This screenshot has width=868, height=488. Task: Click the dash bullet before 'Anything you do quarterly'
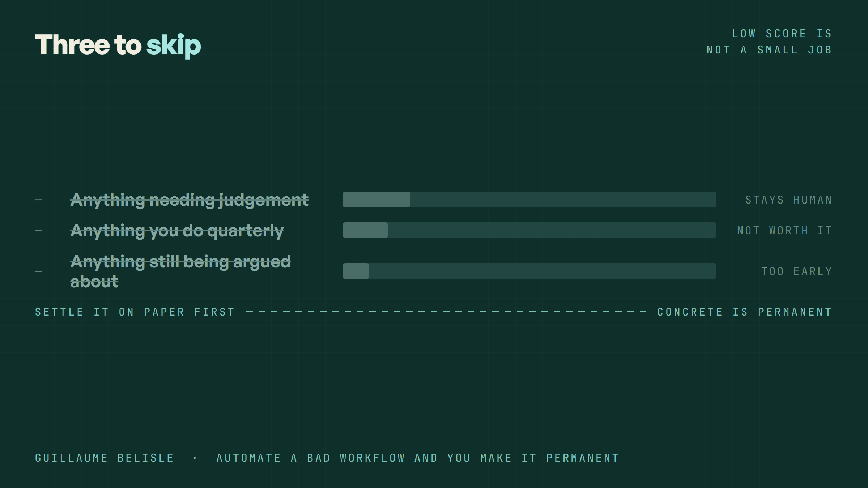39,231
